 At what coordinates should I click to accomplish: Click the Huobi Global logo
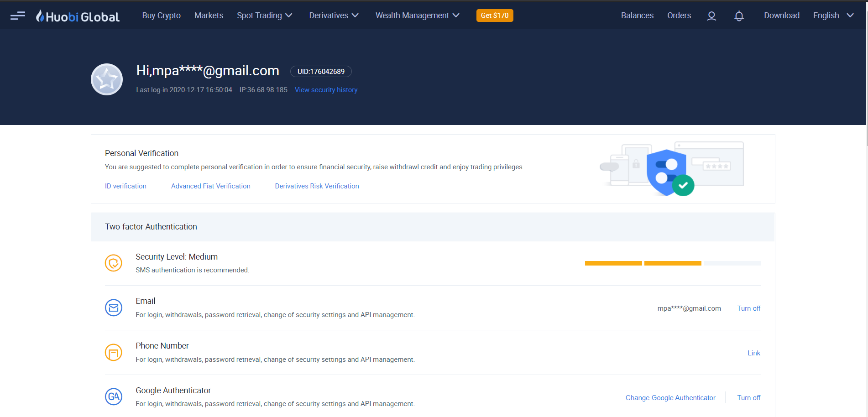coord(78,16)
